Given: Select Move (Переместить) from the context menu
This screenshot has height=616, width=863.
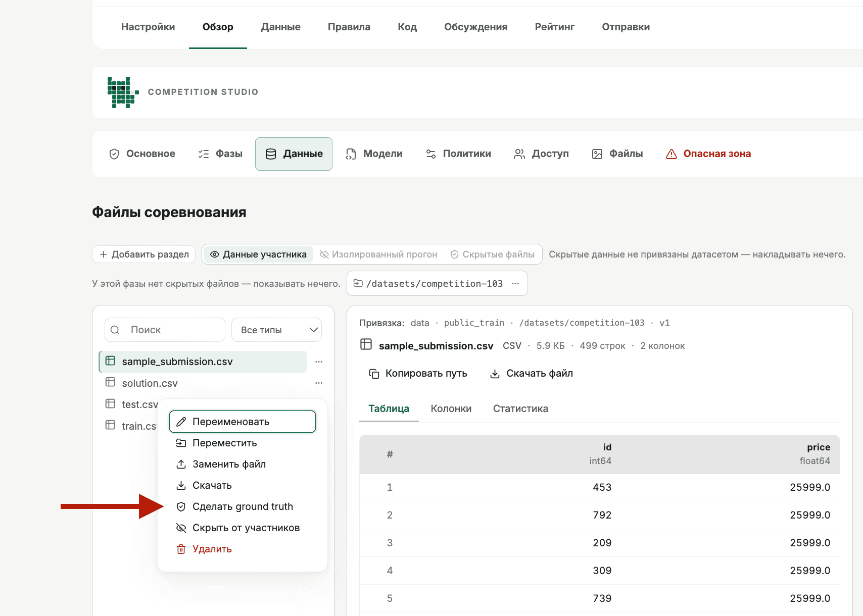Looking at the screenshot, I should (243, 443).
